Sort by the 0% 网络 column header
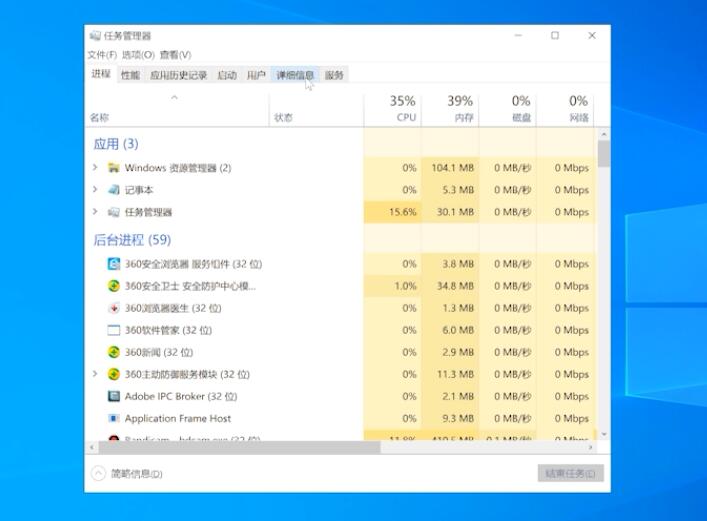The width and height of the screenshot is (707, 521). click(x=565, y=110)
